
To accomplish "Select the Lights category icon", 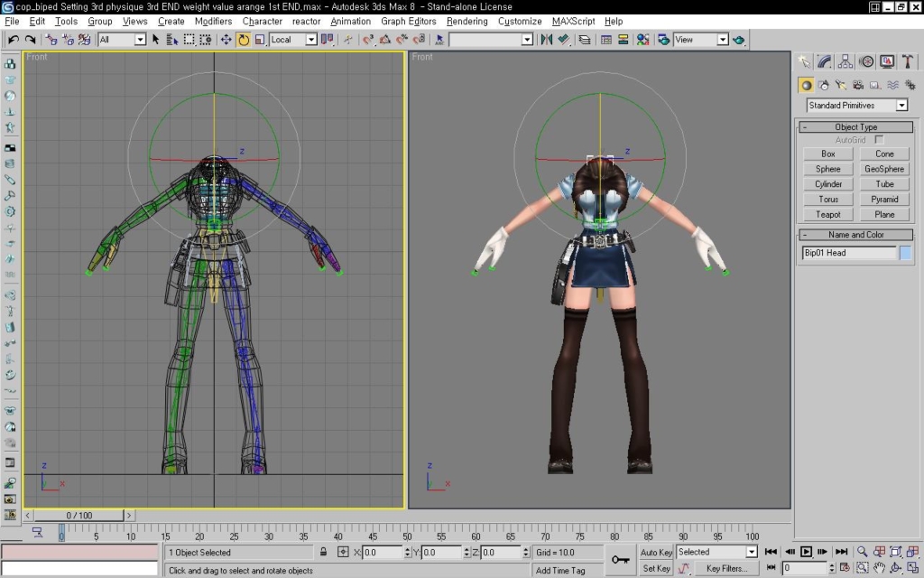I will tap(840, 85).
